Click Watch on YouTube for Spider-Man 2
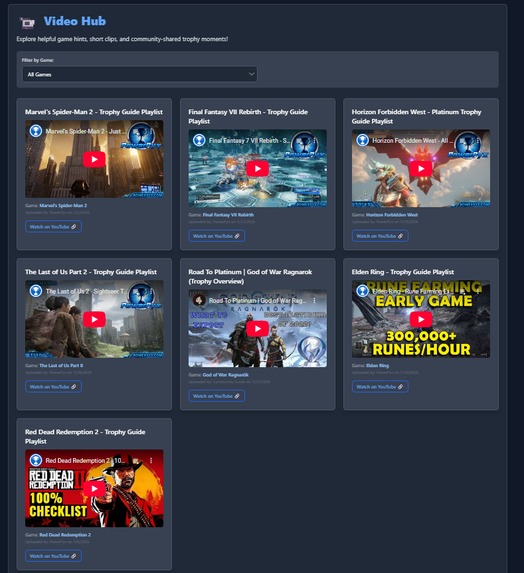The image size is (524, 573). tap(53, 227)
